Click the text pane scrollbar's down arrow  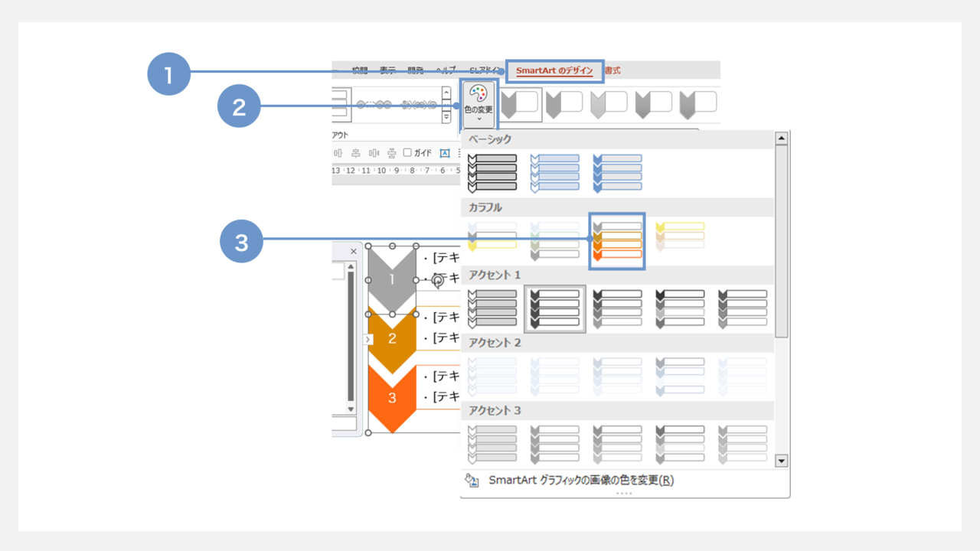[351, 409]
